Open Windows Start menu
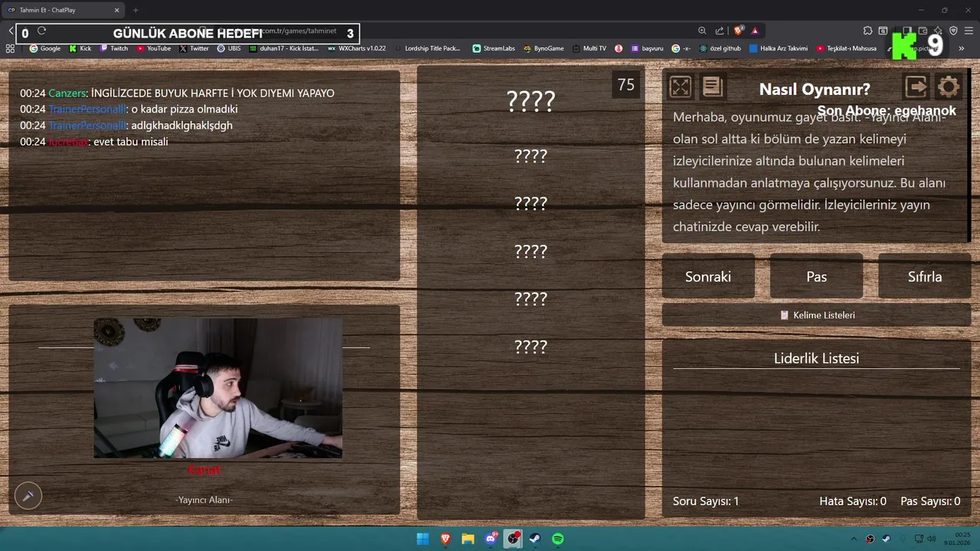Screen dimensions: 980x551 [423, 539]
